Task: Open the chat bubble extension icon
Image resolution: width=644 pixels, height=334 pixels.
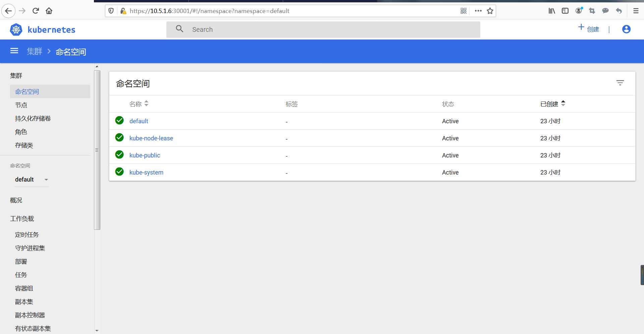Action: tap(605, 11)
